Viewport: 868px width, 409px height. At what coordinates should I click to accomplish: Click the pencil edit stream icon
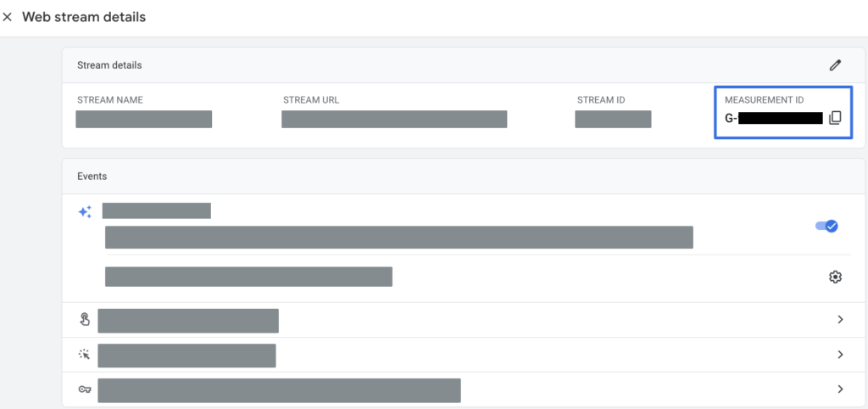pos(836,64)
